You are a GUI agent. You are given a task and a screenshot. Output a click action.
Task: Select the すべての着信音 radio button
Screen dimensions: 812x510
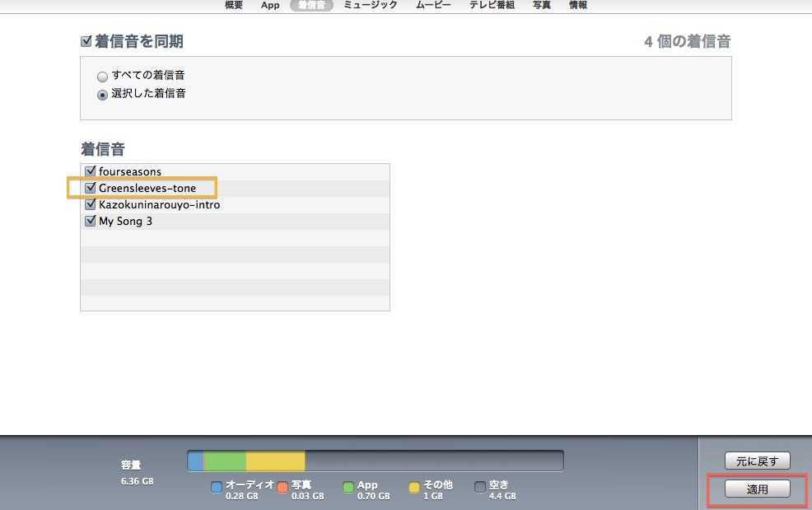click(x=103, y=77)
